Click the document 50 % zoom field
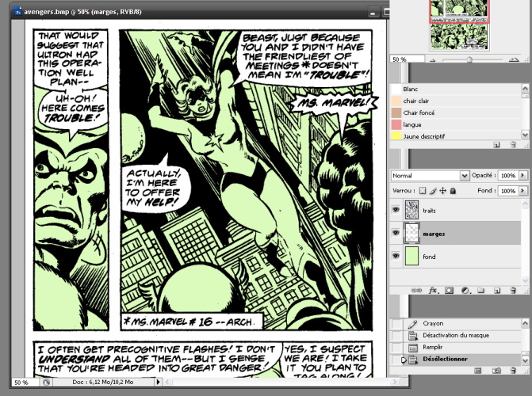The width and height of the screenshot is (532, 396). pyautogui.click(x=25, y=382)
